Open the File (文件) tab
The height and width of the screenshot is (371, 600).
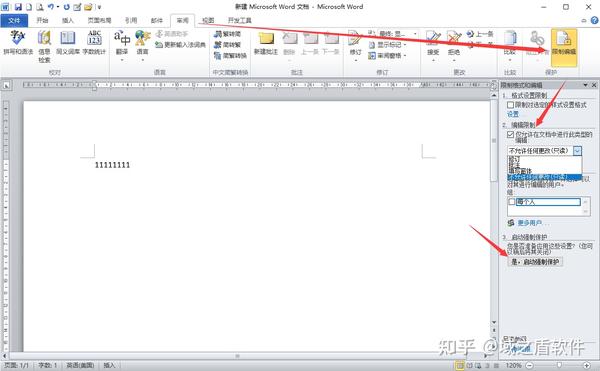coord(14,21)
